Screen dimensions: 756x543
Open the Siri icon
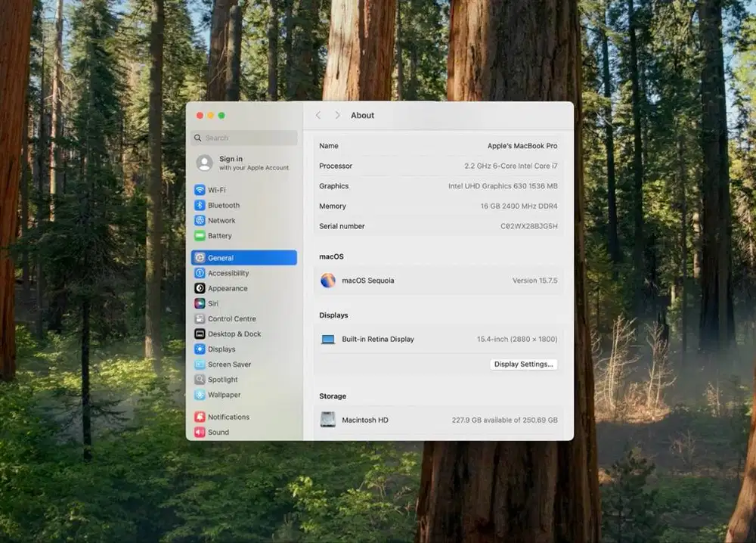point(200,303)
